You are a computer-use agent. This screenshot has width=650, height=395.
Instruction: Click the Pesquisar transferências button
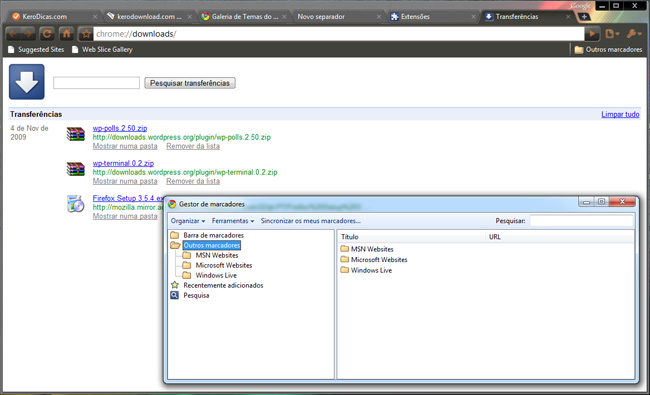point(190,83)
